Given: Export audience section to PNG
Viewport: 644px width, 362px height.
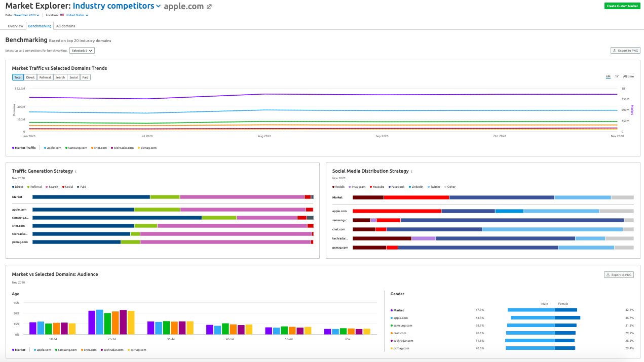Looking at the screenshot, I should coord(619,275).
